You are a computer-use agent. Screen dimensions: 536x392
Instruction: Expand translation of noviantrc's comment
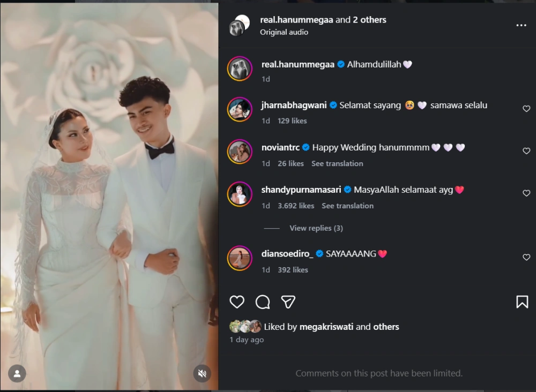click(x=337, y=163)
